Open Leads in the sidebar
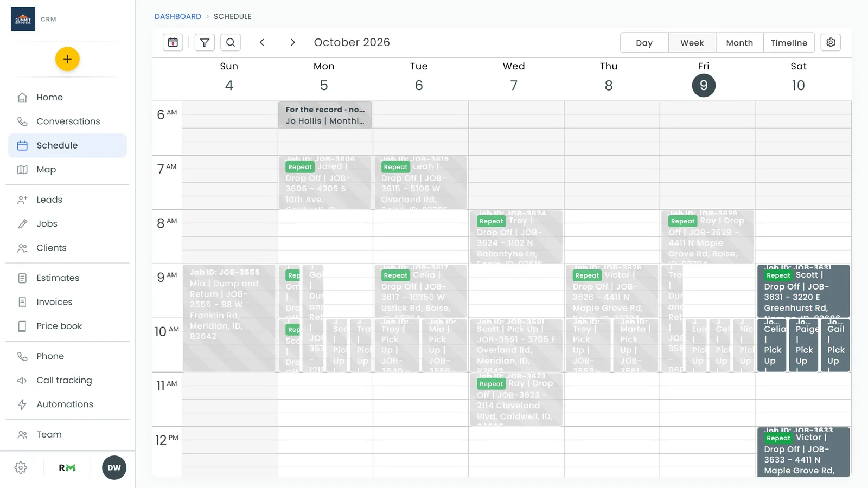 pyautogui.click(x=67, y=200)
